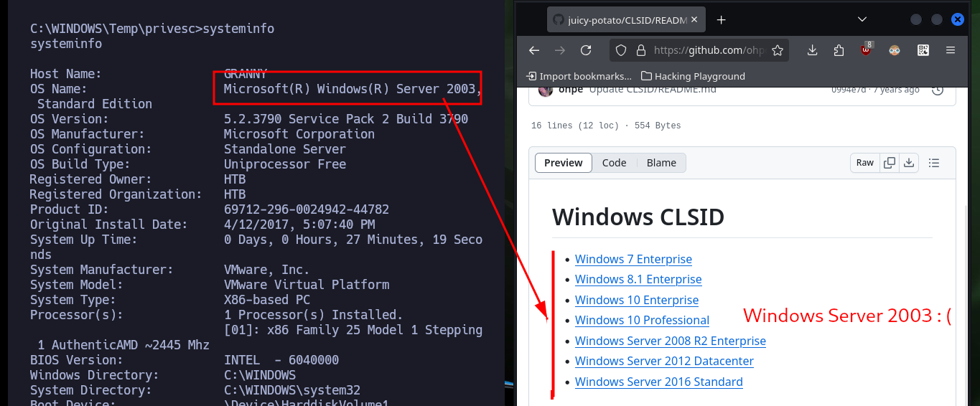Reload the GitHub page
The image size is (980, 406).
[x=586, y=50]
